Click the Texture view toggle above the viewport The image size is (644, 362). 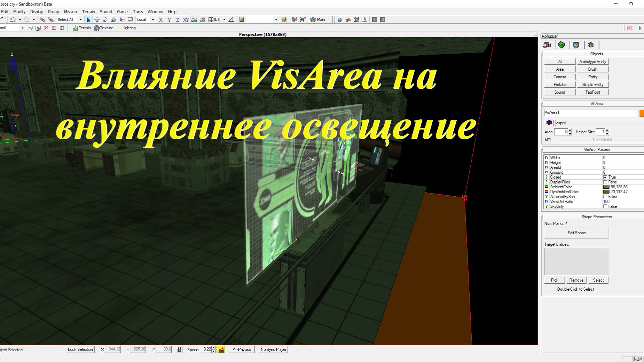coord(103,28)
